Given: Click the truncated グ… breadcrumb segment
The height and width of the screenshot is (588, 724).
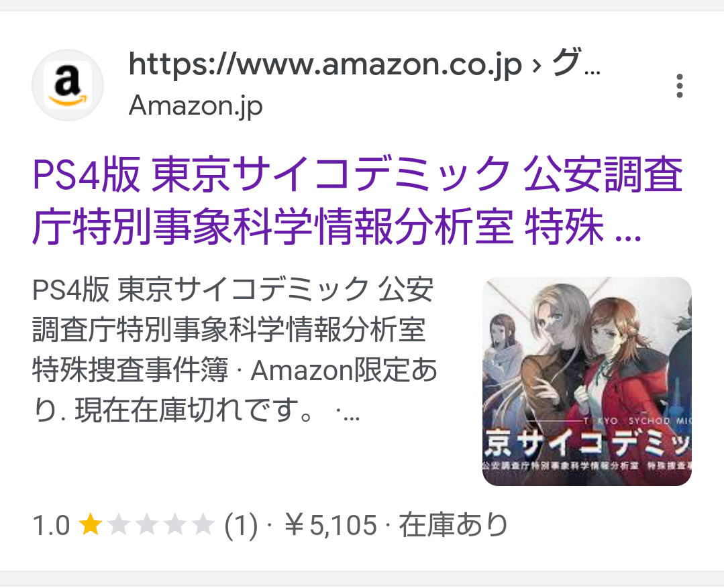Looking at the screenshot, I should tap(576, 64).
